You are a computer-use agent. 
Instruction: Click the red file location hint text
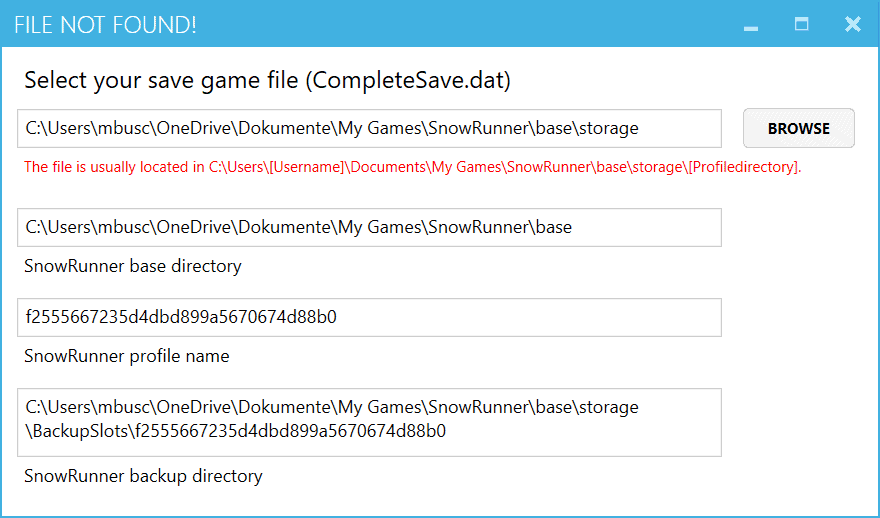[412, 167]
